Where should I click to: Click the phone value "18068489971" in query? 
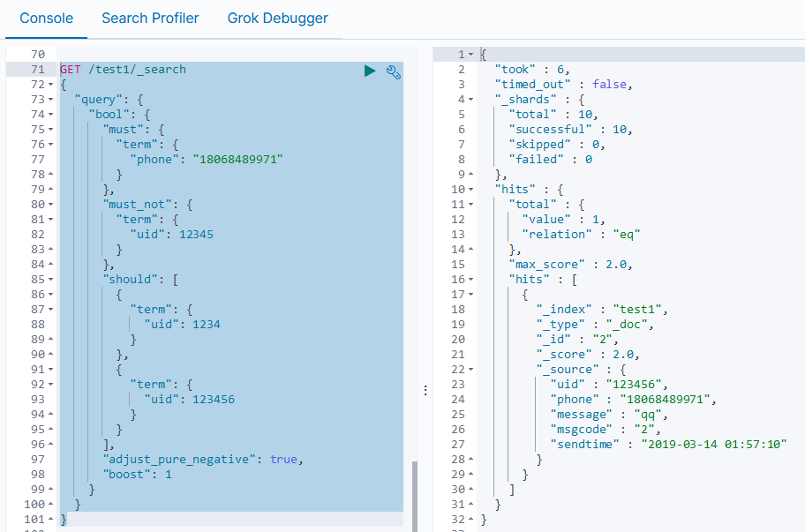coord(237,159)
